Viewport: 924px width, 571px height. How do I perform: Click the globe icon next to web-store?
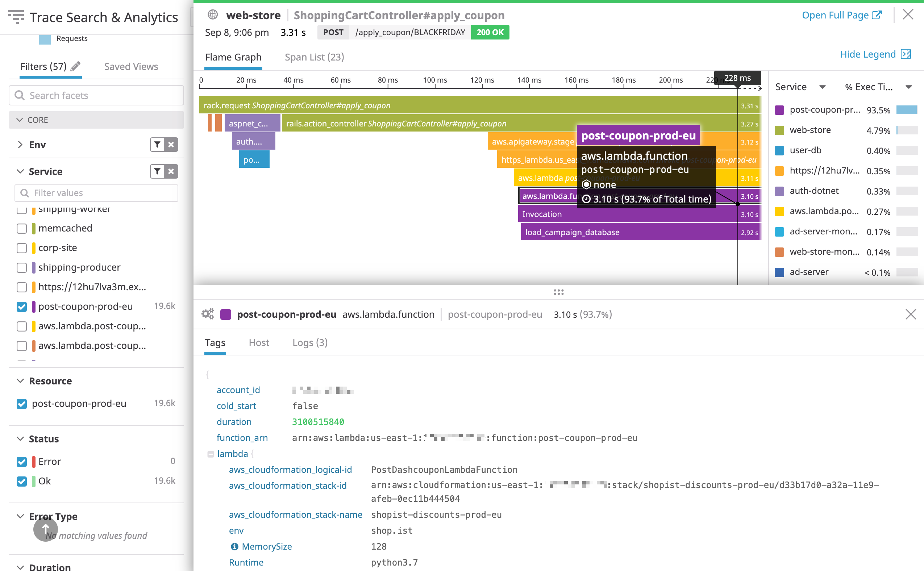(x=213, y=15)
